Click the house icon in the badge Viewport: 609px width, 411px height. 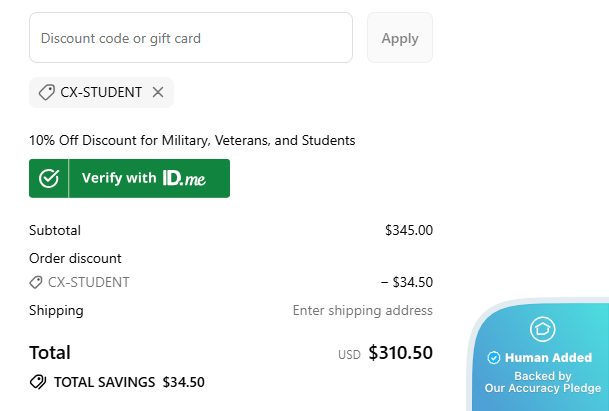[542, 328]
